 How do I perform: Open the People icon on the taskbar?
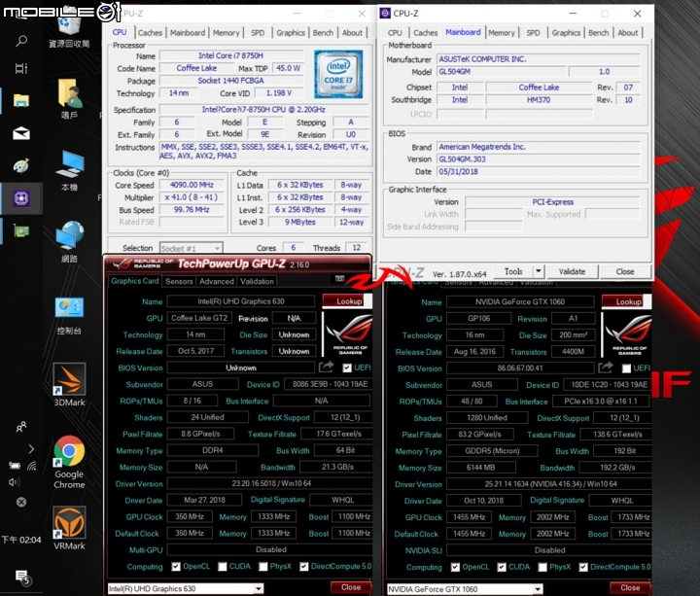click(x=21, y=427)
